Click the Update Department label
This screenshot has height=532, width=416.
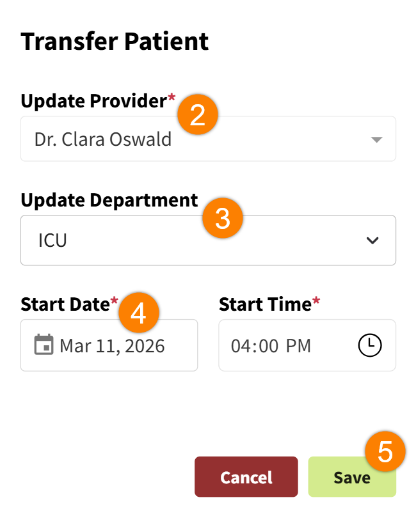click(109, 200)
